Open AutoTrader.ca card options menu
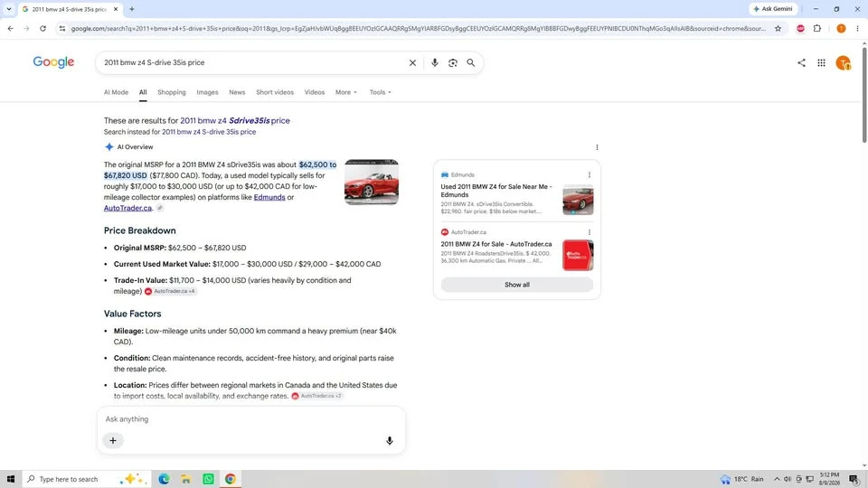 click(x=589, y=232)
